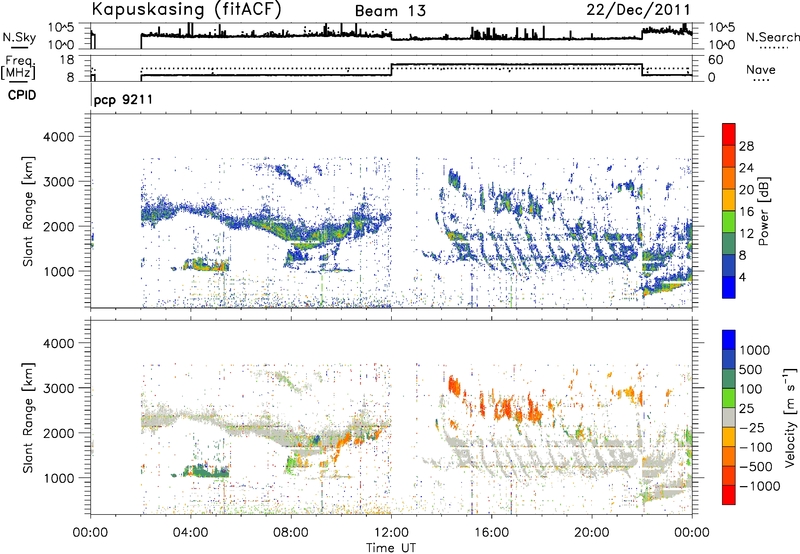This screenshot has width=800, height=554.
Task: Select the 20:00 time tick label
Action: (592, 533)
